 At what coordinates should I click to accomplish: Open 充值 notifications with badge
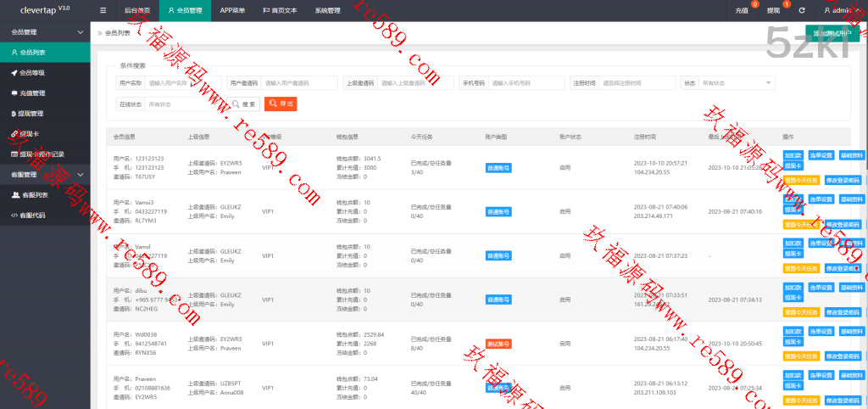(742, 10)
